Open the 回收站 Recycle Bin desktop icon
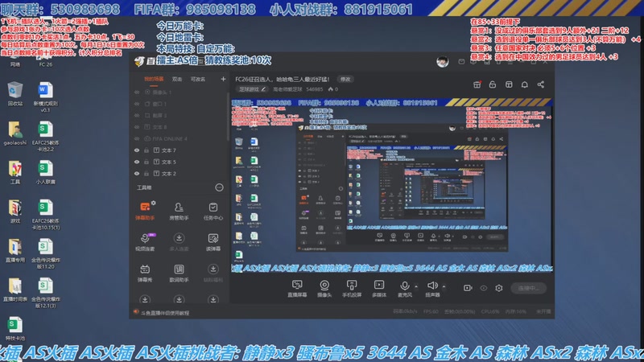 tap(14, 93)
